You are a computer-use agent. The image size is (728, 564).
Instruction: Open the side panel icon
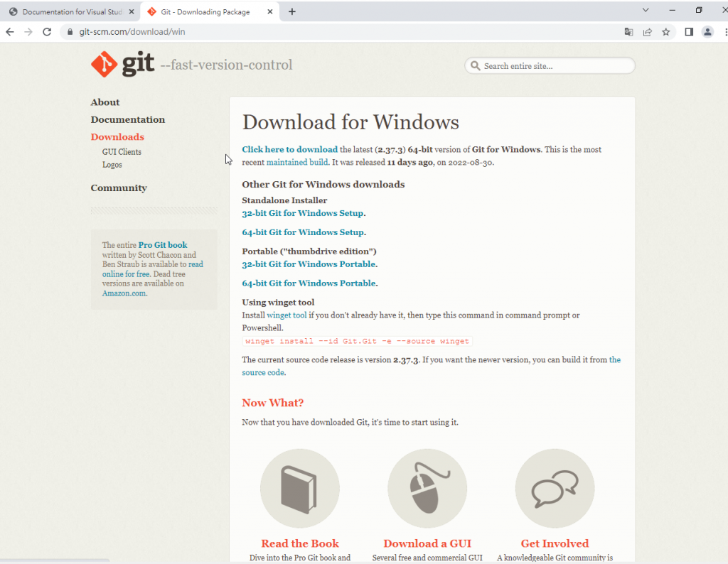click(689, 31)
